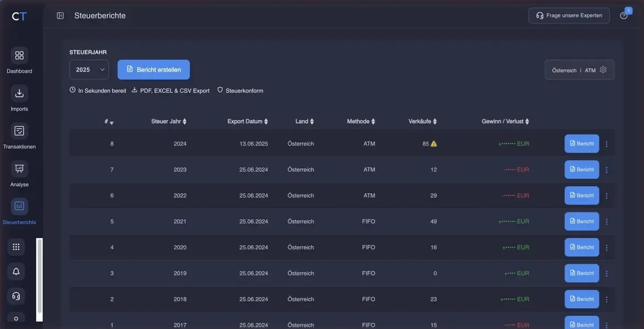Open the headset support icon in sidebar
644x329 pixels.
tap(16, 296)
